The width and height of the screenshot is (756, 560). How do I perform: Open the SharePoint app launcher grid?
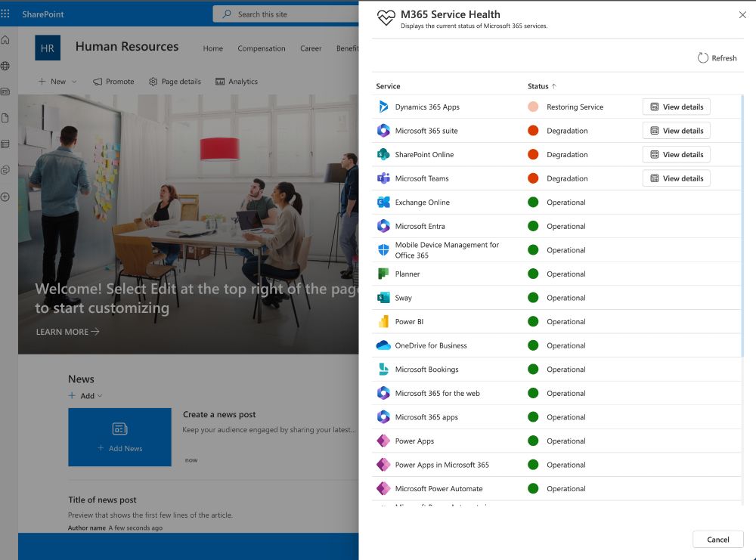(5, 14)
